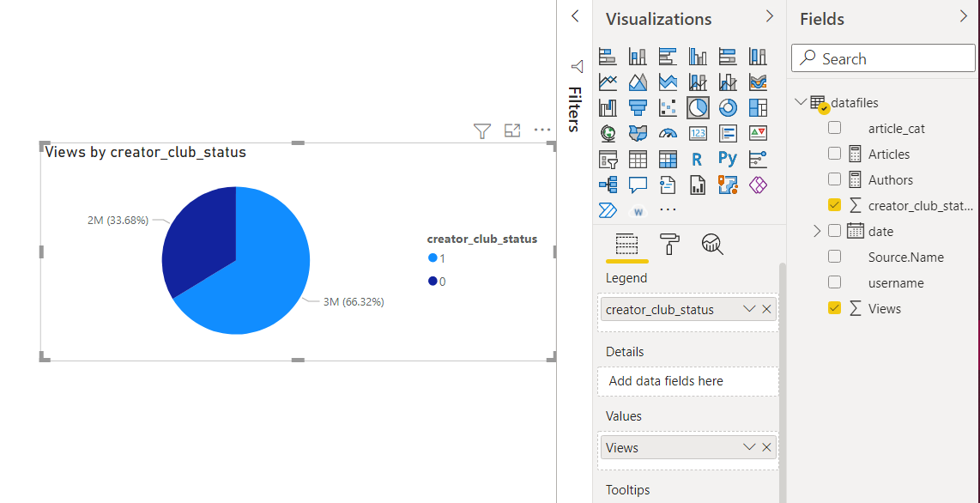Open the Analytics pane
This screenshot has height=503, width=980.
pos(712,245)
